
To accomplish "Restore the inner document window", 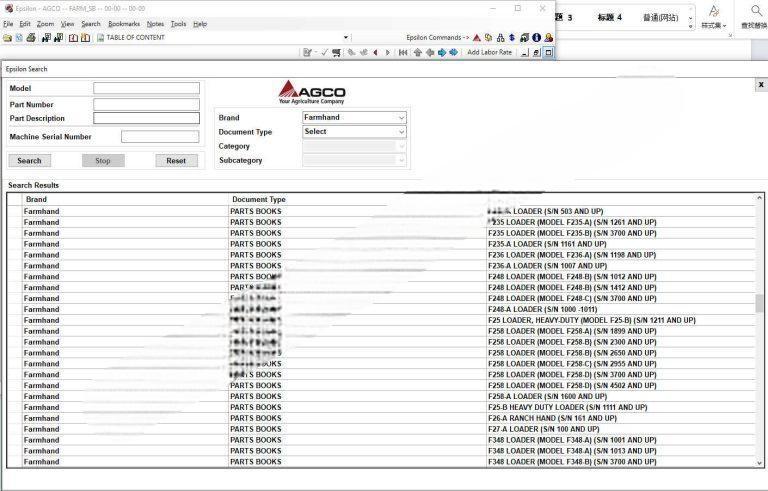I will point(536,52).
